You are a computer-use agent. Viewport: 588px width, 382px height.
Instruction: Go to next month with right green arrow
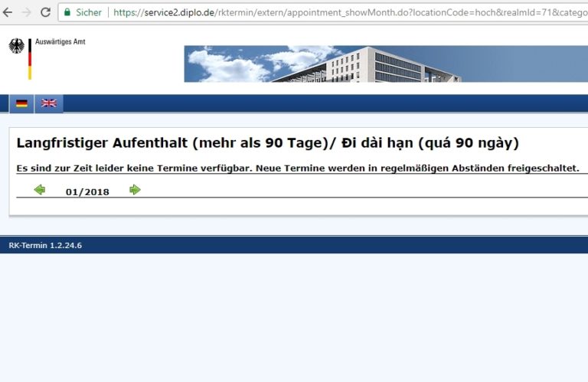tap(135, 190)
